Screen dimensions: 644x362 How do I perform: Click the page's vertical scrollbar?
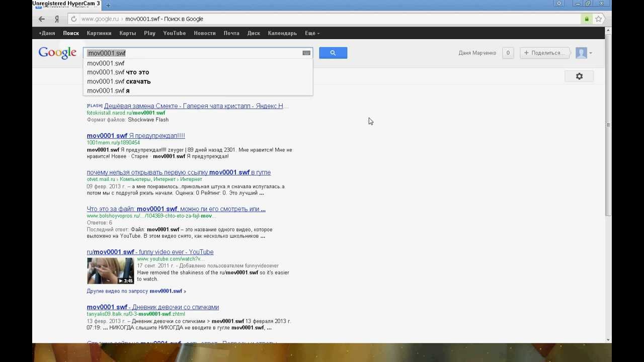pos(608,126)
